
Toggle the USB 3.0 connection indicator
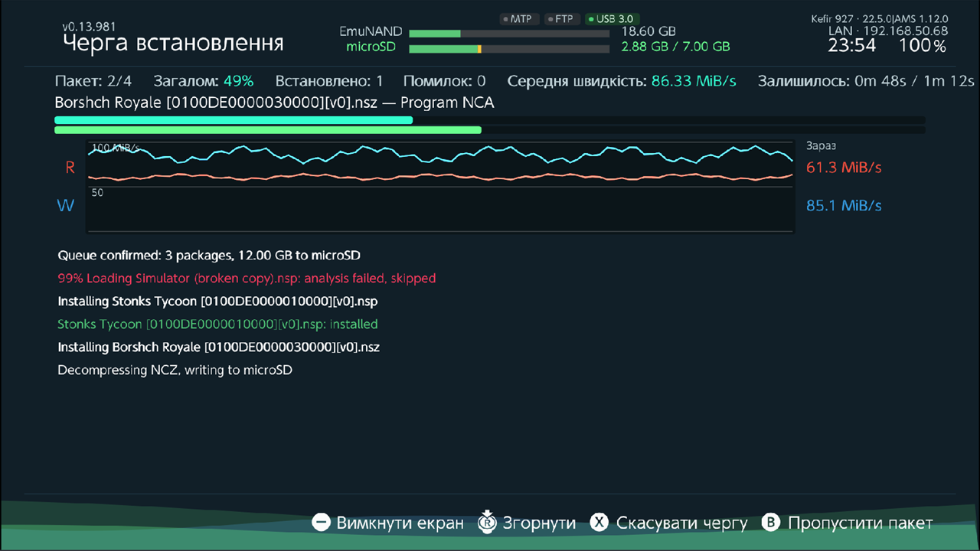(x=612, y=19)
